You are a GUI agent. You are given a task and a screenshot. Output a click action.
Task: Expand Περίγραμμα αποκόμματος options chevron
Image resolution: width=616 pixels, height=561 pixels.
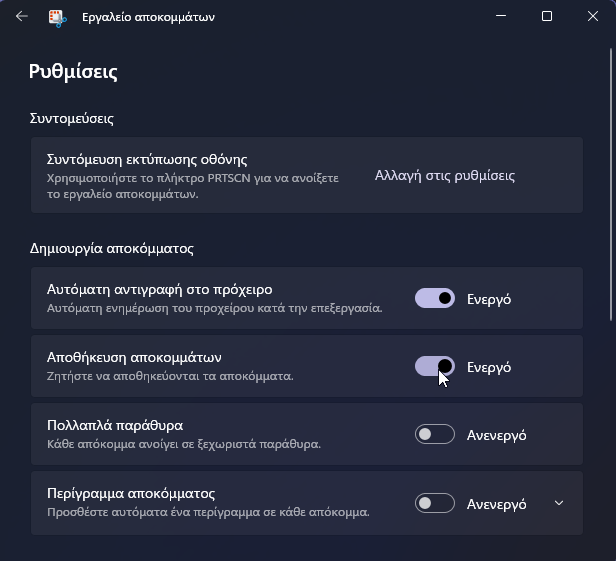coord(559,503)
